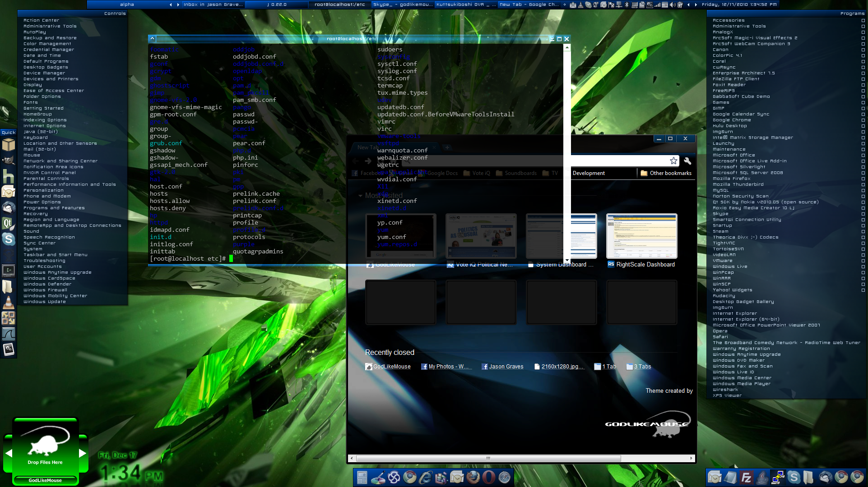This screenshot has height=487, width=868.
Task: Open PuTTY icon in the right dock
Action: tap(778, 477)
